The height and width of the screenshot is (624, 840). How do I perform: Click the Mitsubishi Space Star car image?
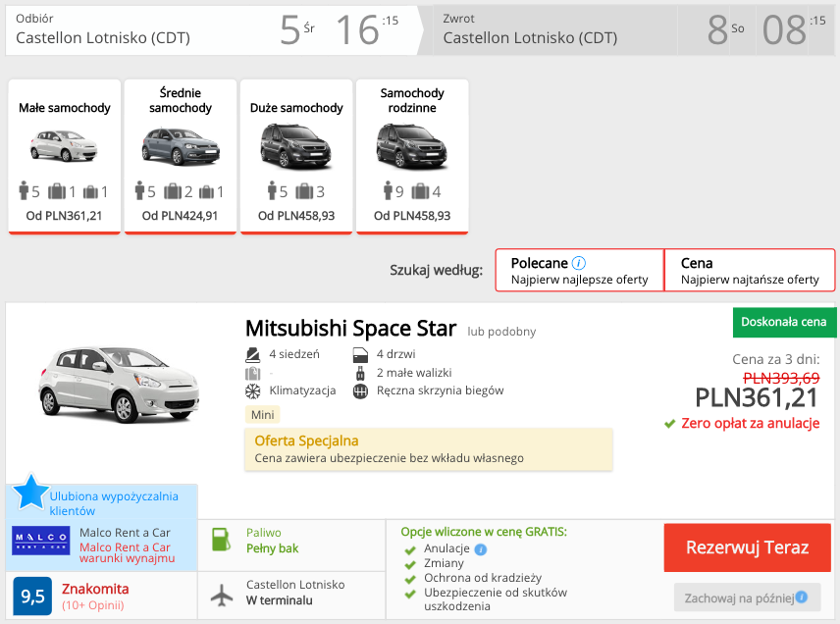[x=119, y=384]
